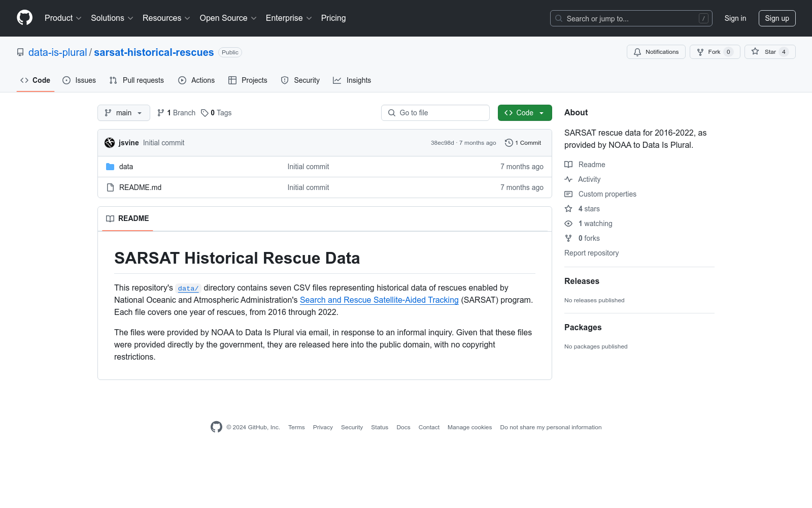812x508 pixels.
Task: Click the Privacy footer link
Action: (323, 427)
